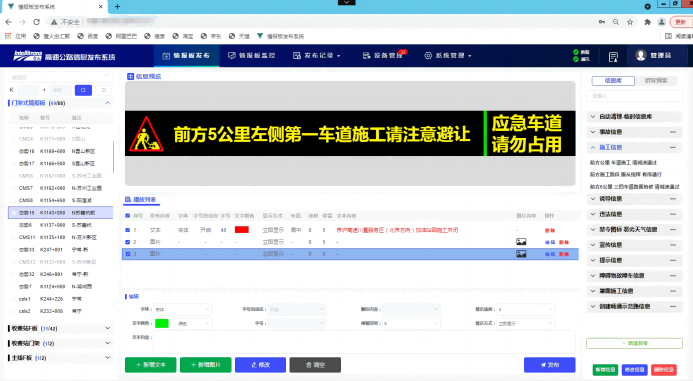
Task: Click the browser bookmark star icon
Action: tap(630, 22)
